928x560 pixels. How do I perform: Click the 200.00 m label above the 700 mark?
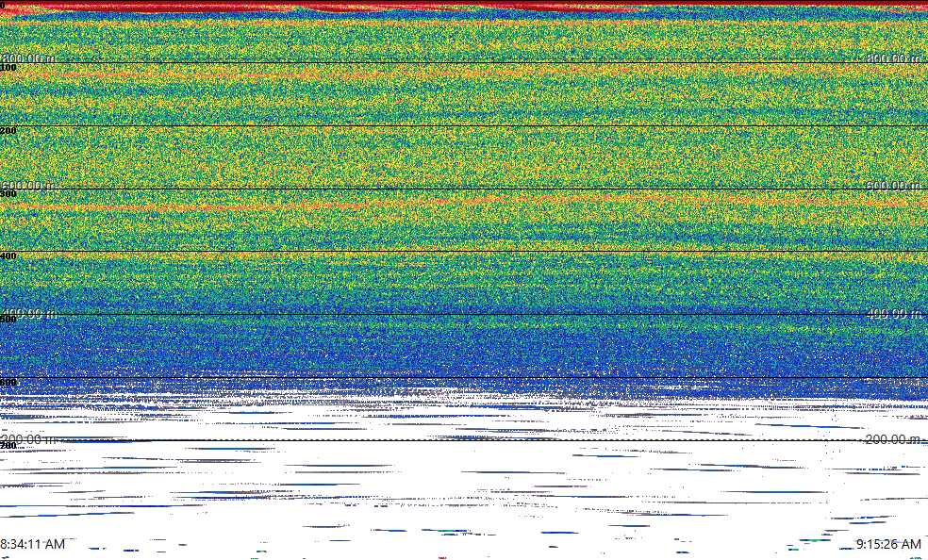(x=29, y=438)
